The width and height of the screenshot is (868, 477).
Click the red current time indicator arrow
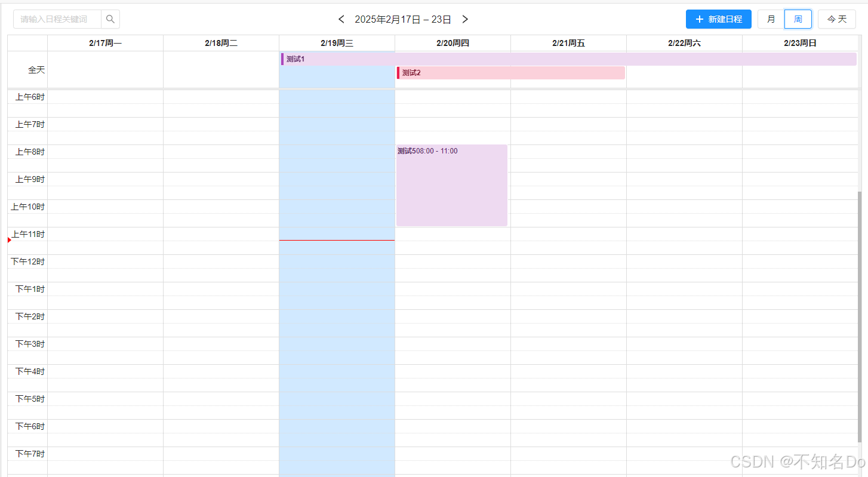[8, 239]
